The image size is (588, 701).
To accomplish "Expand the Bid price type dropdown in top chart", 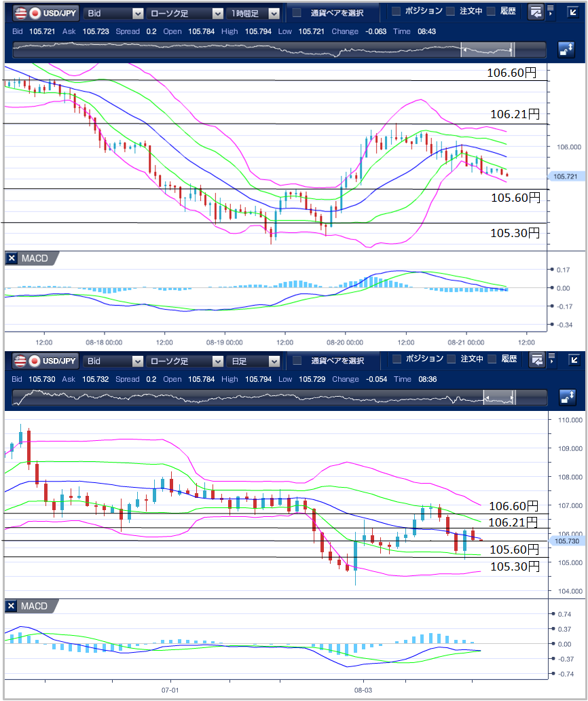I will (113, 13).
